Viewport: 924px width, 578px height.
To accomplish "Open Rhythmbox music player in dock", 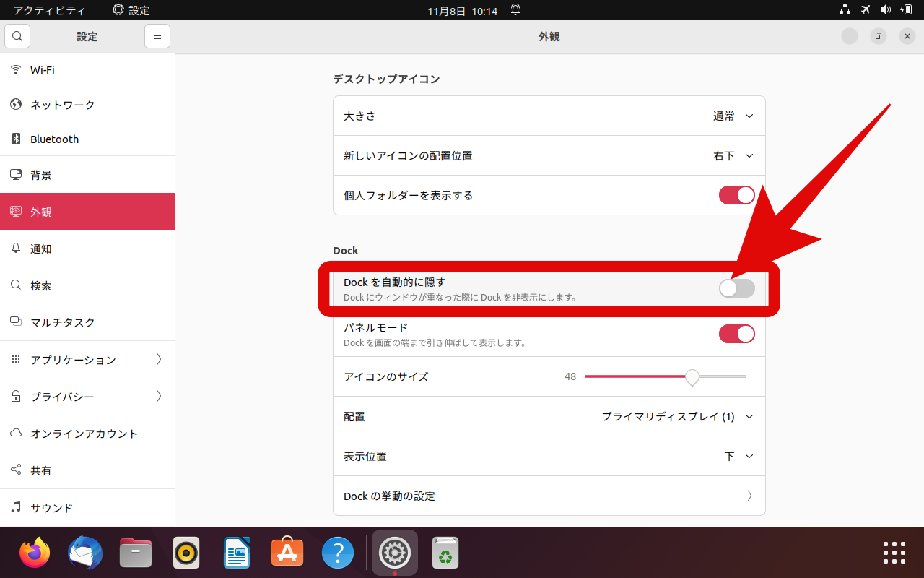I will [186, 553].
